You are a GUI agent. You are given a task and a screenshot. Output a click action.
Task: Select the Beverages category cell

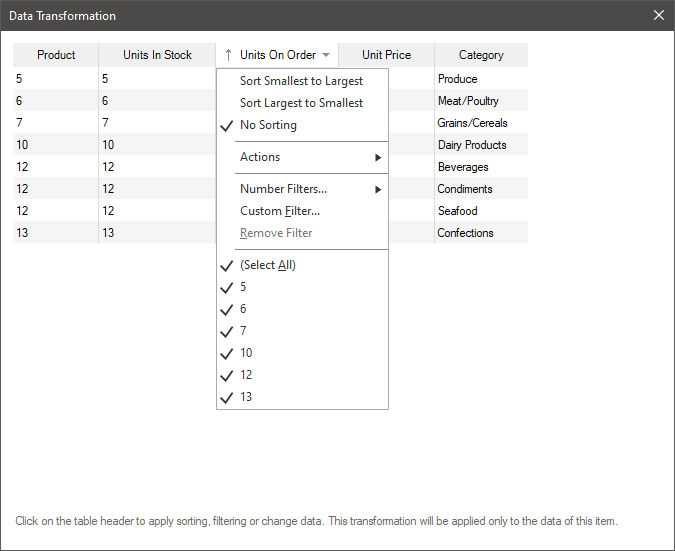[x=463, y=167]
